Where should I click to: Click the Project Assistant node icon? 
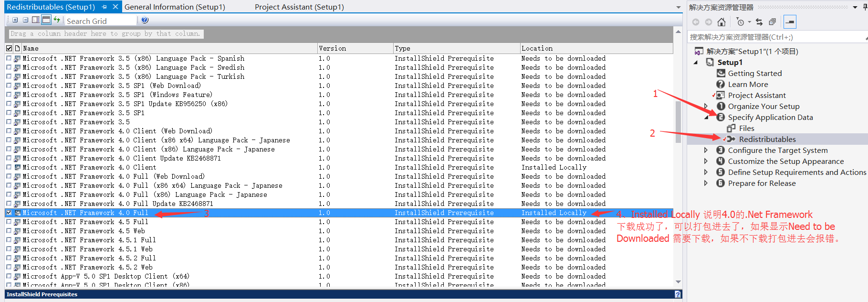pyautogui.click(x=721, y=95)
